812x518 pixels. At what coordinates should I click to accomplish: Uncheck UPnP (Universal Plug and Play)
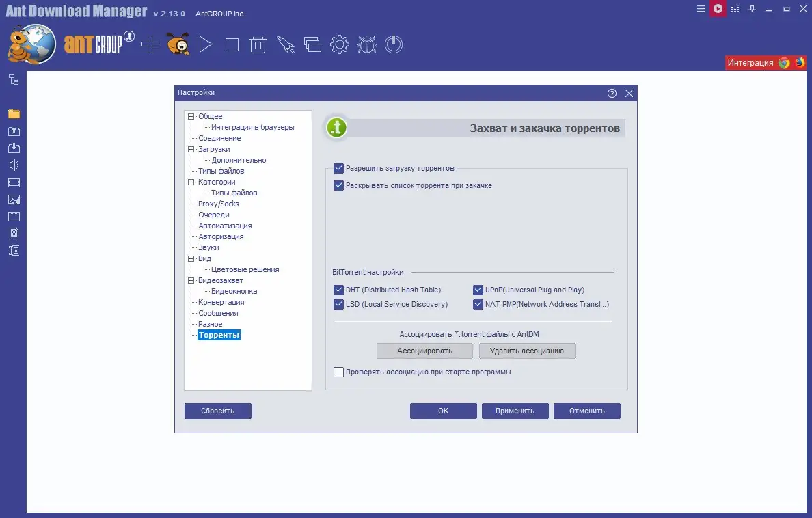[x=478, y=290]
